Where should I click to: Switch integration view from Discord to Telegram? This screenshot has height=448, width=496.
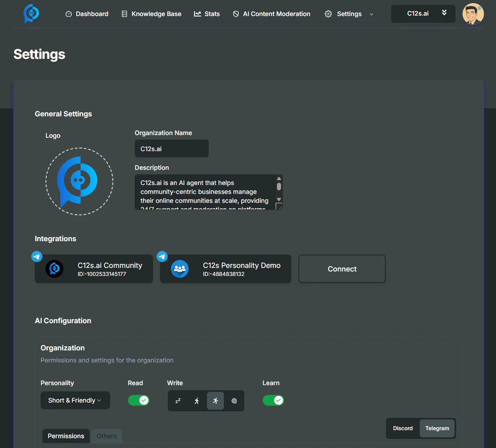pyautogui.click(x=437, y=428)
